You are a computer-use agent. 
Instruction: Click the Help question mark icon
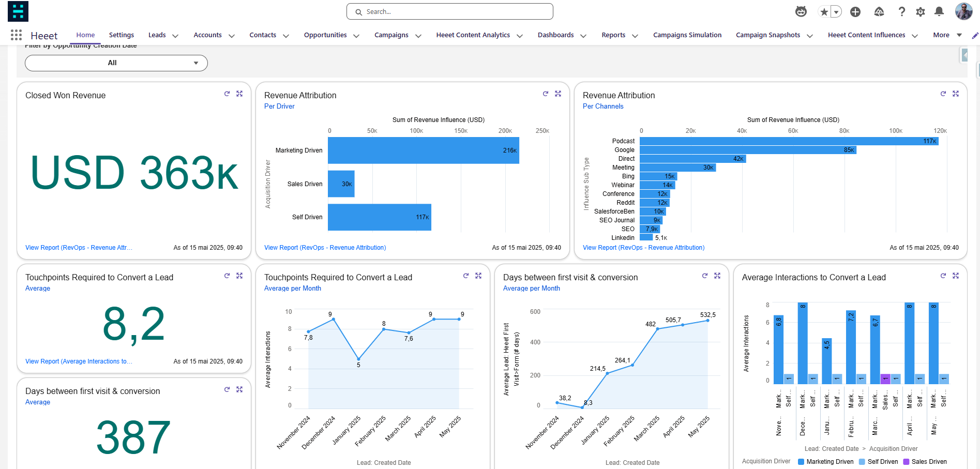point(902,11)
